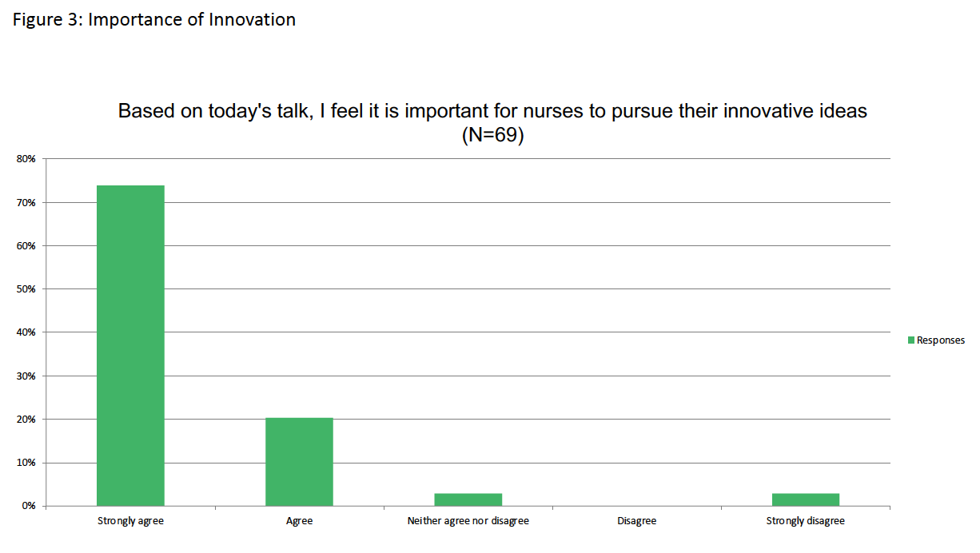This screenshot has height=553, width=980.
Task: Click the Strongly agree axis label
Action: (x=130, y=521)
